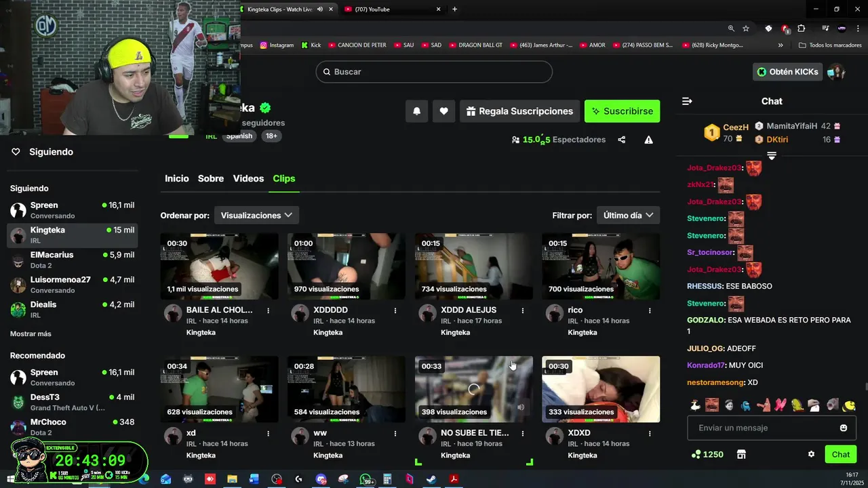The height and width of the screenshot is (488, 868).
Task: Click the heart follow icon
Action: pos(443,111)
